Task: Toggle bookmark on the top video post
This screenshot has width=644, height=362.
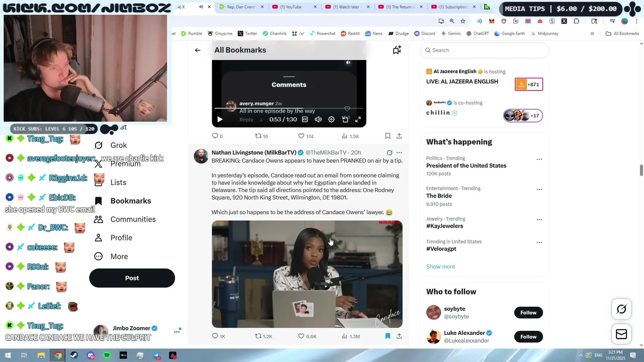Action: click(387, 136)
